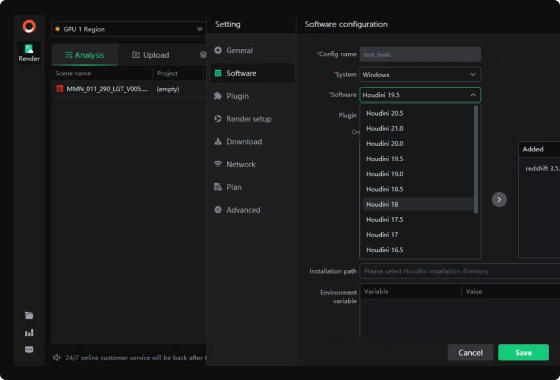Click the Houdini scene file icon
The height and width of the screenshot is (380, 560).
tap(59, 89)
